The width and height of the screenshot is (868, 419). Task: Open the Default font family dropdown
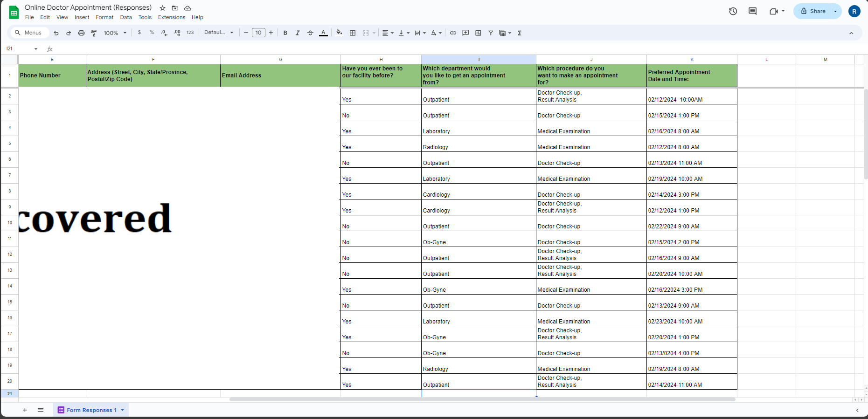coord(218,33)
